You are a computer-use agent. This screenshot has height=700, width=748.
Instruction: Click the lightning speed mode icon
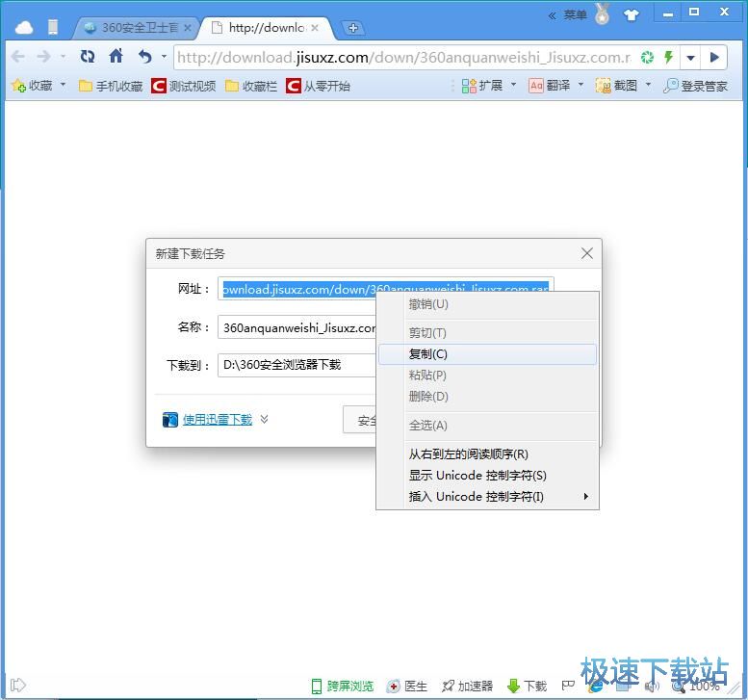[668, 57]
